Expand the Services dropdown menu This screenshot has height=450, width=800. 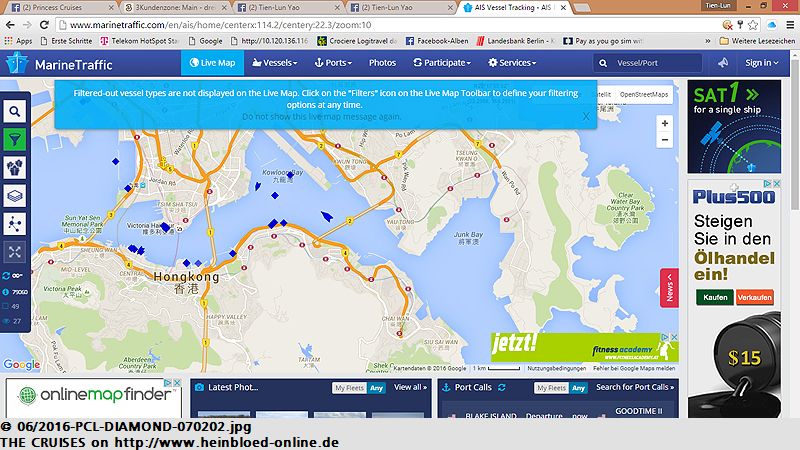(x=512, y=63)
